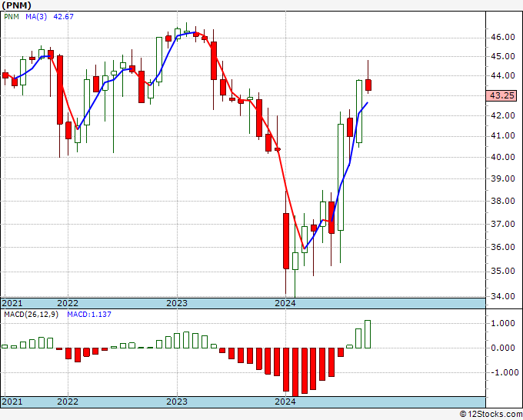Click the 38.00 price axis label
Image resolution: width=523 pixels, height=420 pixels.
503,201
